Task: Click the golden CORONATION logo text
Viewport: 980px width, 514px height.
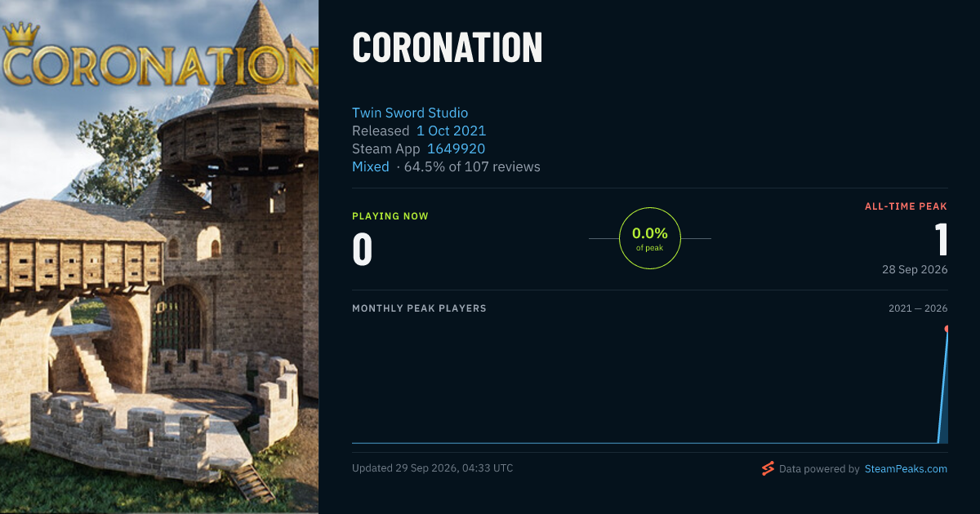Action: 159,65
